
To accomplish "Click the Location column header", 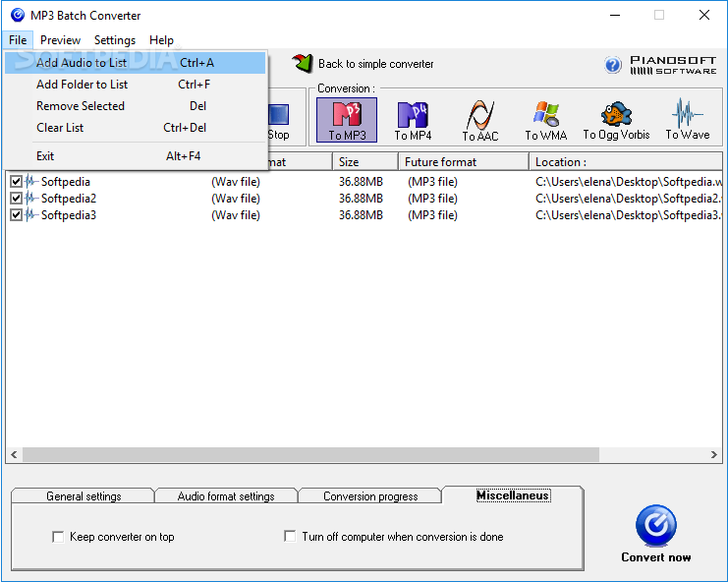I will click(x=626, y=162).
